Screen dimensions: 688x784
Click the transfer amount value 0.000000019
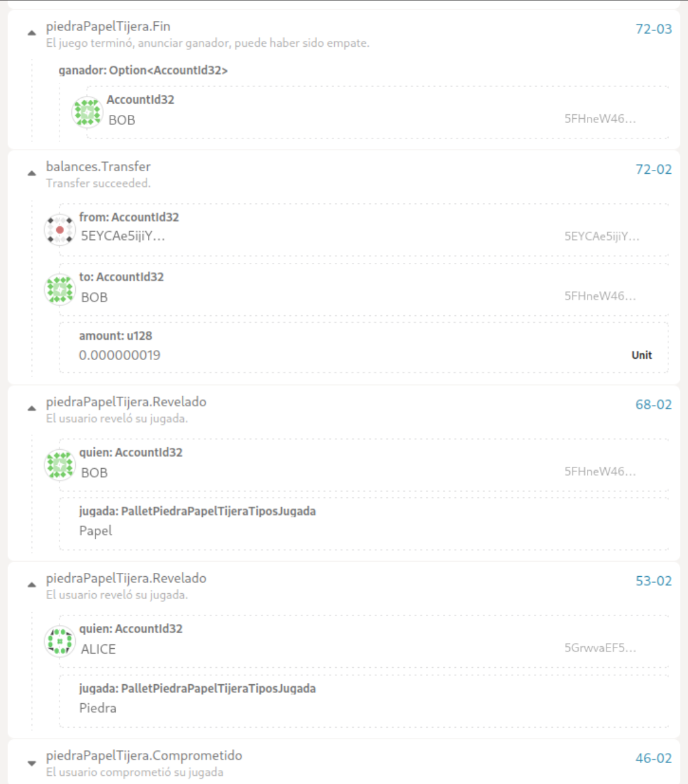(x=119, y=355)
